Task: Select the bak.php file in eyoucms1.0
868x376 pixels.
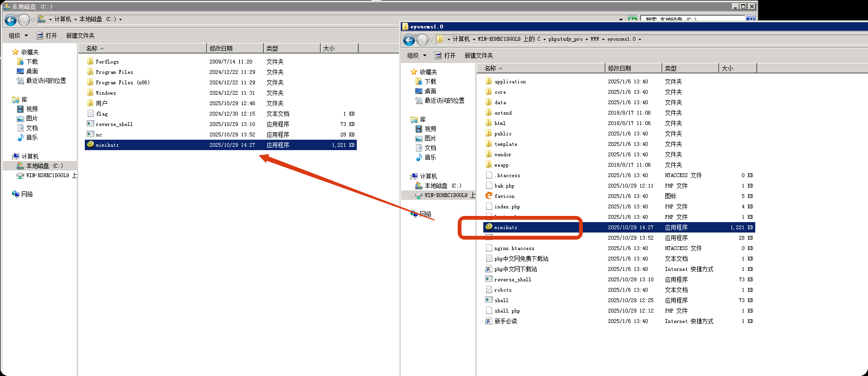Action: tap(504, 186)
